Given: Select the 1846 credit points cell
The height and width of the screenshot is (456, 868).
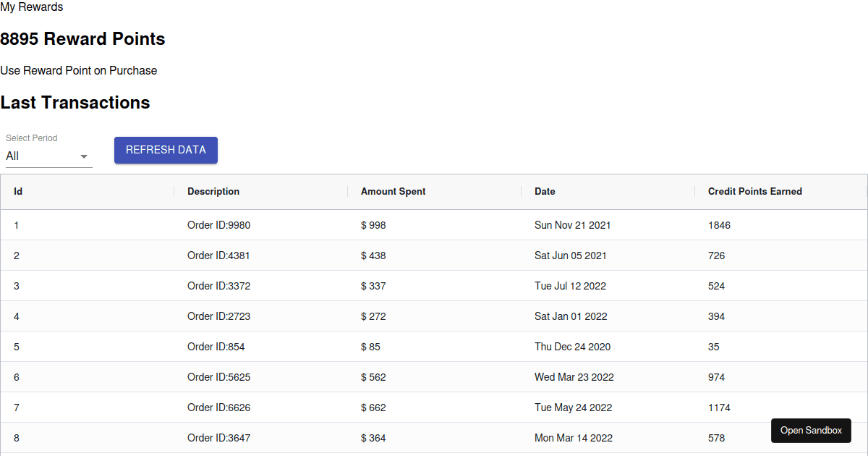Looking at the screenshot, I should [719, 225].
